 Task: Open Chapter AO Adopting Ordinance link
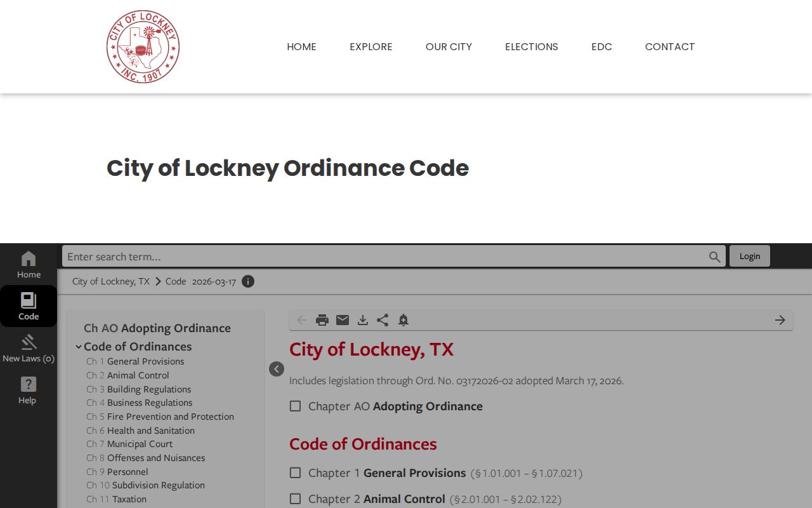[395, 406]
